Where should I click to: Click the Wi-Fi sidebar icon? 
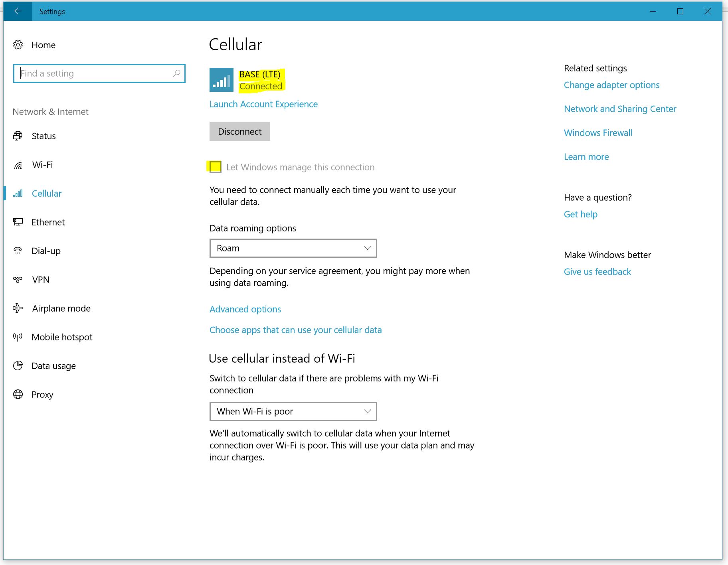coord(18,165)
